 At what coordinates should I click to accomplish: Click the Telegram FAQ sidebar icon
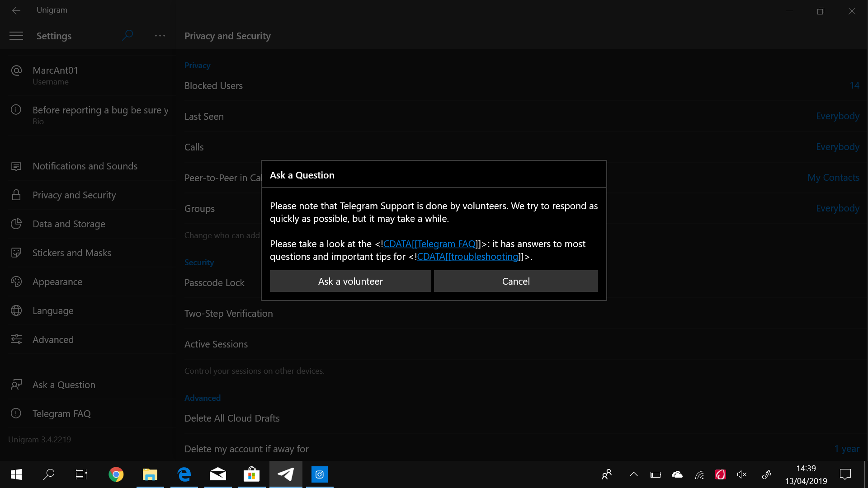click(x=16, y=413)
